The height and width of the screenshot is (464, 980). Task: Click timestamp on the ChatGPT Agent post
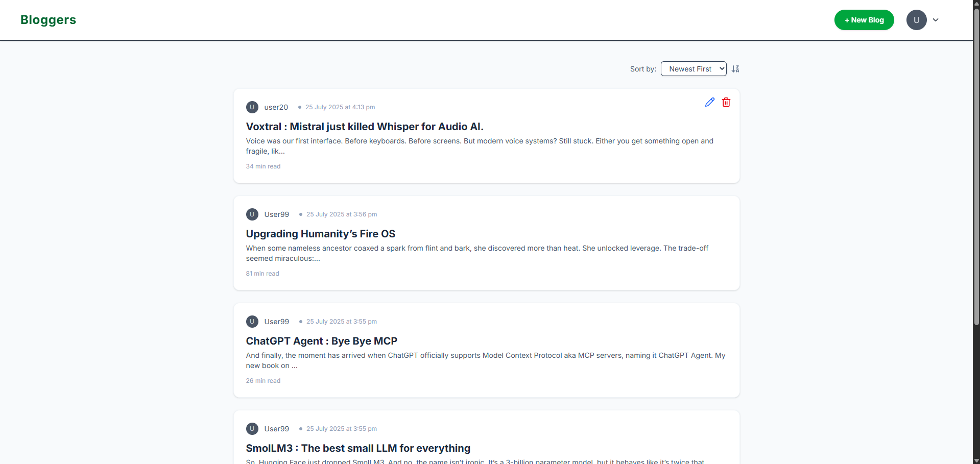point(342,322)
